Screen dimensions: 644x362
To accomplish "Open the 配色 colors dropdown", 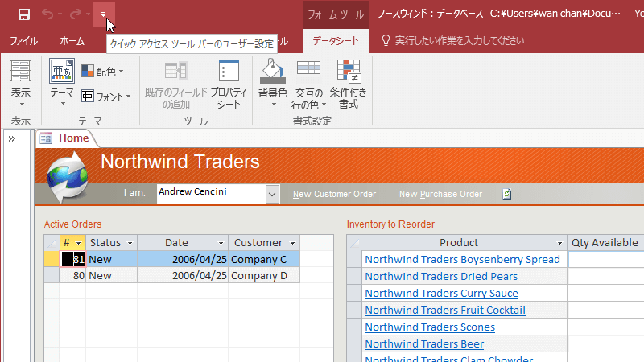I will click(103, 72).
